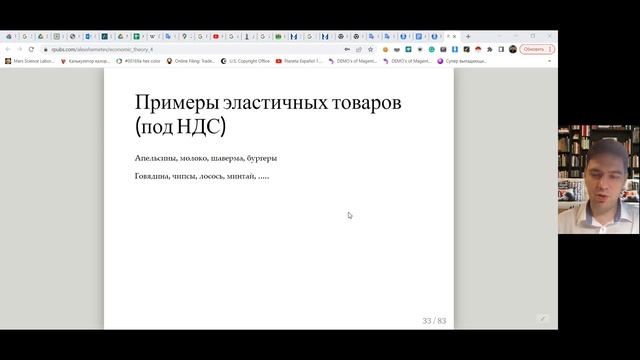Switch to the Google Maps pin tab
This screenshot has height=360, width=640.
(x=184, y=36)
